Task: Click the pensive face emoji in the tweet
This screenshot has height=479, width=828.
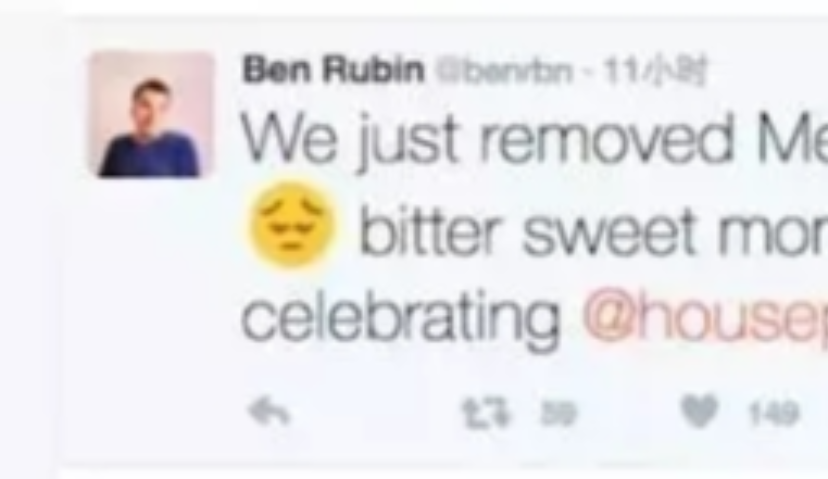Action: pos(291,226)
